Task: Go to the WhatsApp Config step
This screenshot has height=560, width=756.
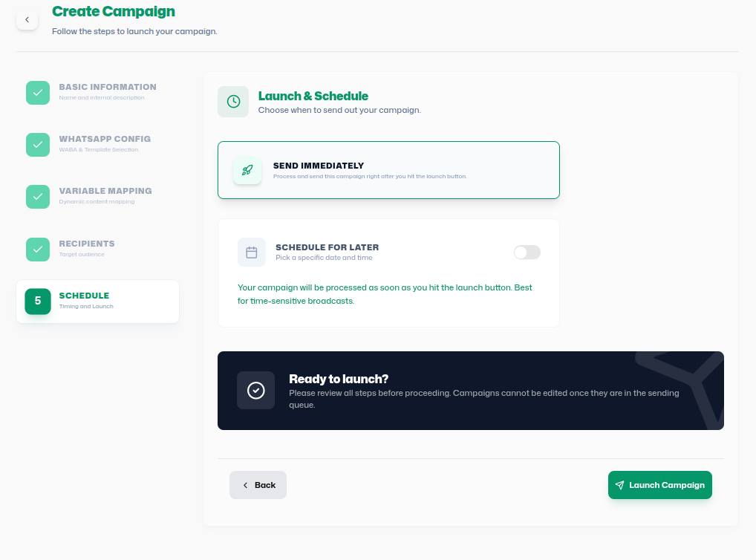Action: coord(105,139)
